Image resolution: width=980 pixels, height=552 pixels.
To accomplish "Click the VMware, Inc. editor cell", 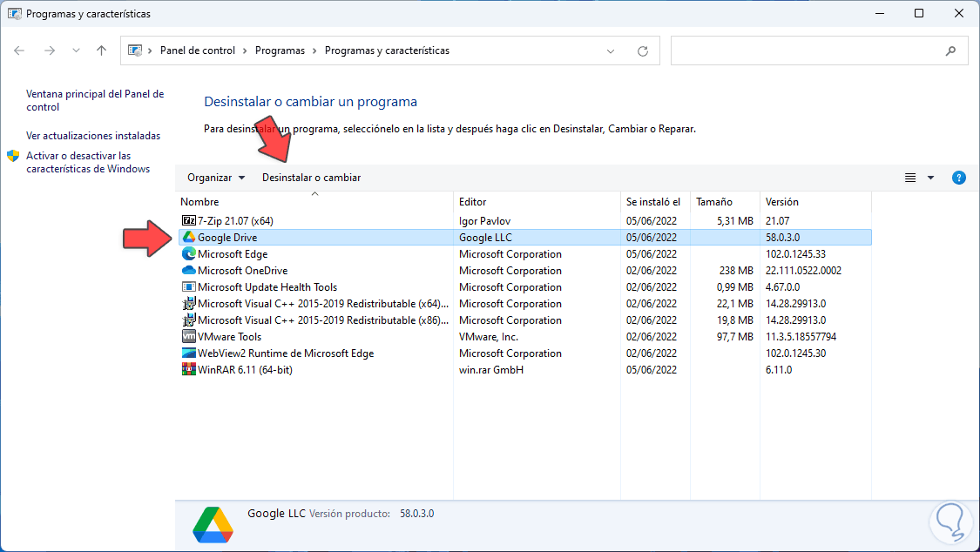I will pyautogui.click(x=489, y=337).
